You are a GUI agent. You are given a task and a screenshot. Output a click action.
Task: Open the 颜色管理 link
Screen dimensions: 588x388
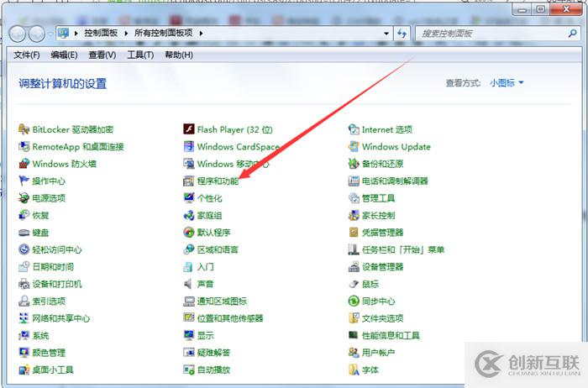tap(49, 353)
